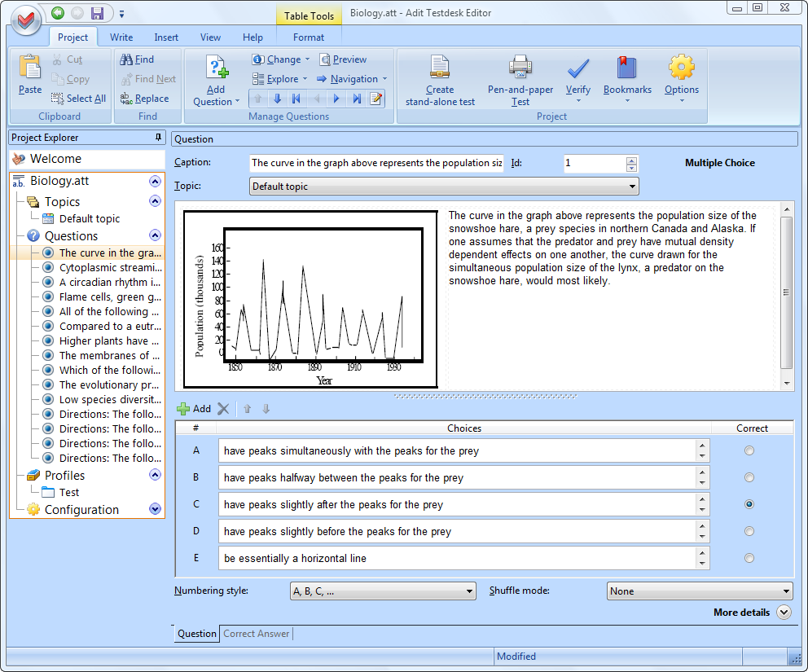Viewport: 808px width, 672px height.
Task: Select correct radio for choice C
Action: point(749,504)
